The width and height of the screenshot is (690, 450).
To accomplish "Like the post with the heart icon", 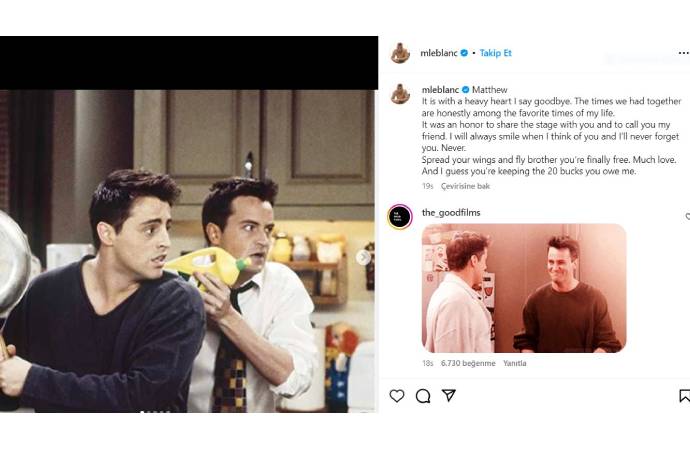I will (397, 396).
